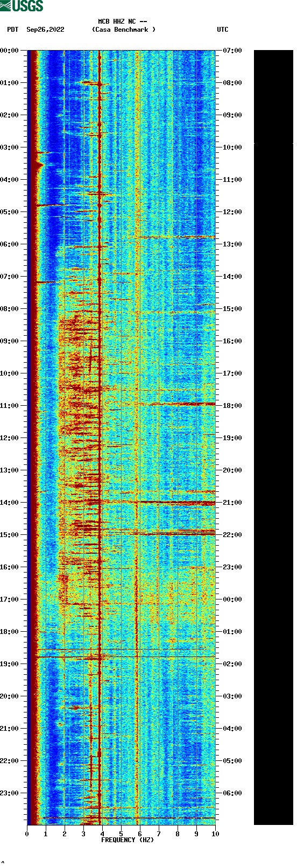The height and width of the screenshot is (868, 297).
Task: Click the 12:00 PDT time tick label
Action: [10, 438]
